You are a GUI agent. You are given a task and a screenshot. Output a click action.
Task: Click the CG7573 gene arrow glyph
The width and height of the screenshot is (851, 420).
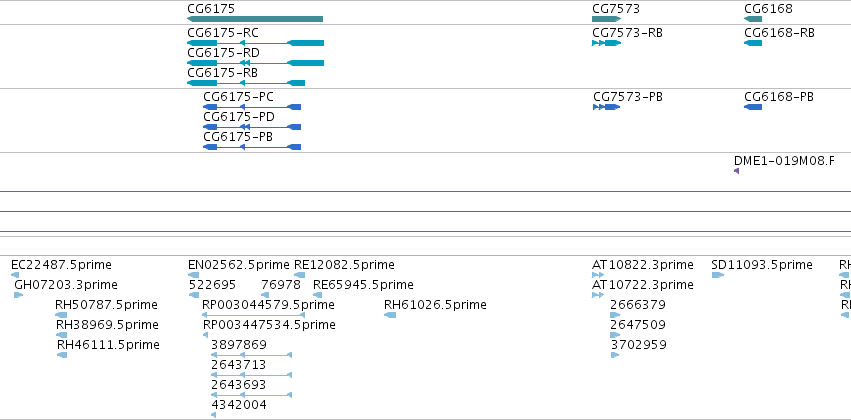[606, 19]
